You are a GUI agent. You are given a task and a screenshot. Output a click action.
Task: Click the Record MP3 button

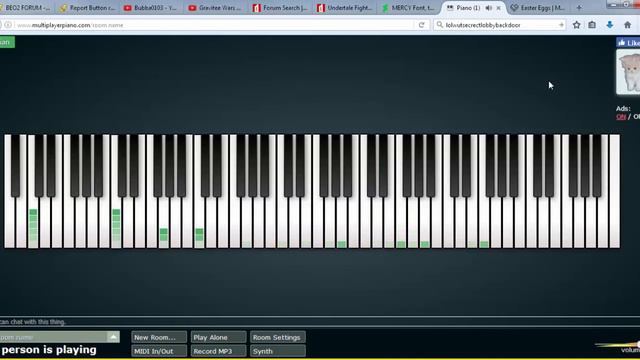tap(218, 351)
